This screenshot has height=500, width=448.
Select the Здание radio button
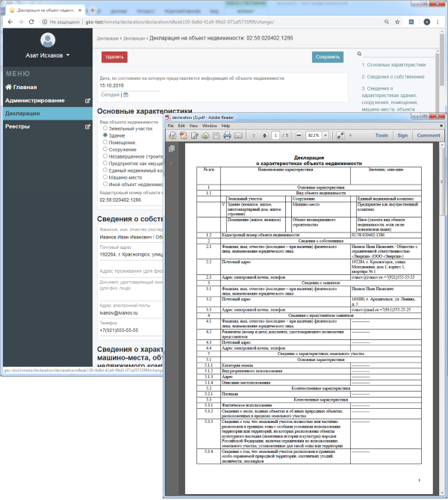pos(105,135)
